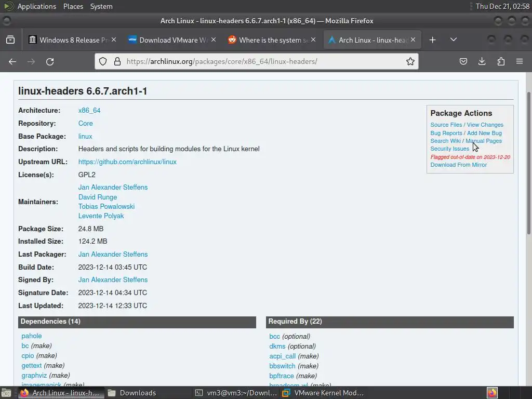This screenshot has height=399, width=532.
Task: Click the site padlock icon
Action: (117, 61)
